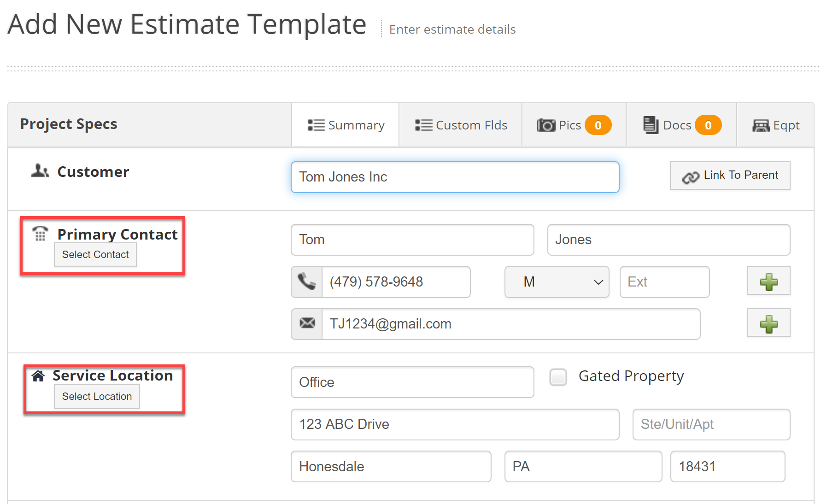821x504 pixels.
Task: Focus the Customer name field
Action: click(455, 177)
